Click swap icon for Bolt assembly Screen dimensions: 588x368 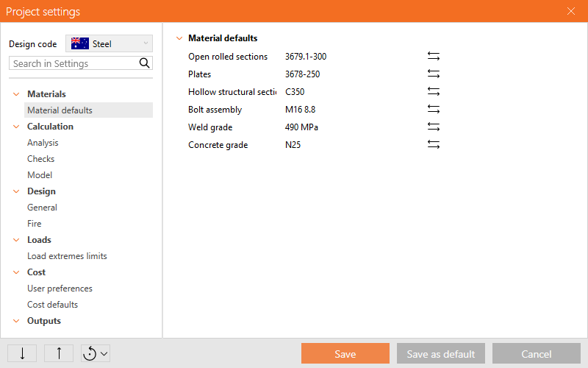(434, 110)
